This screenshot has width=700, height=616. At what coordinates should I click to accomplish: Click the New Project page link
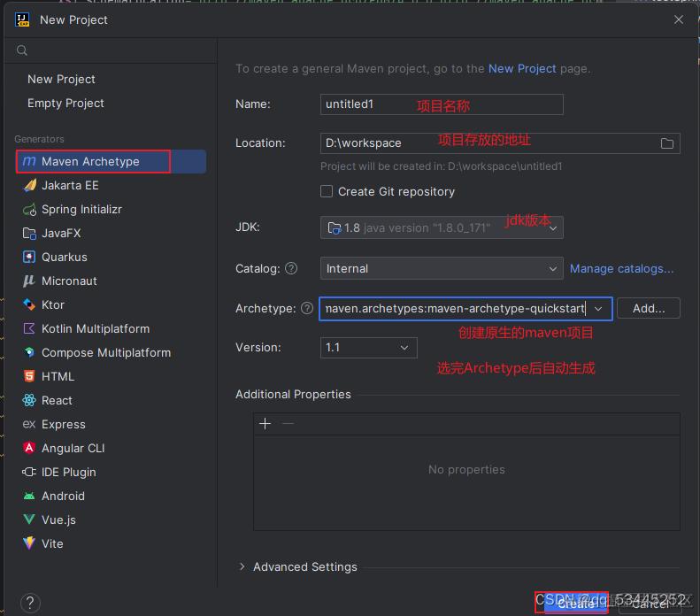522,69
